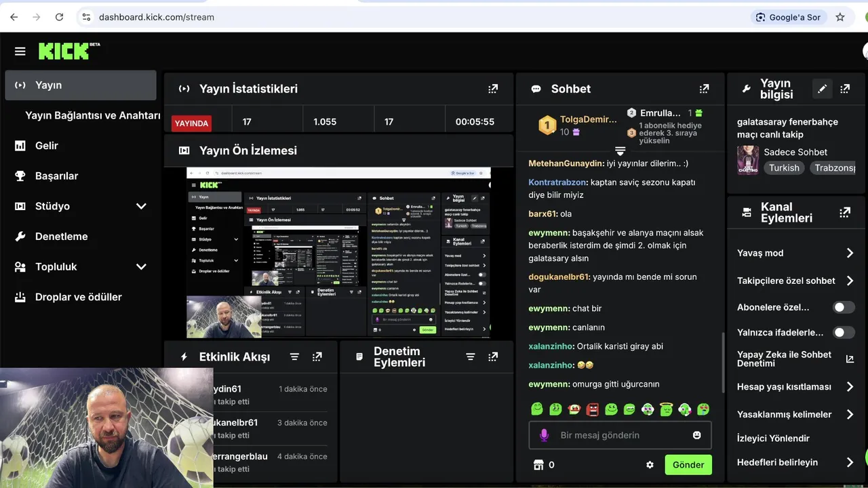Pop out the Kanal Eylemleri panel

845,212
